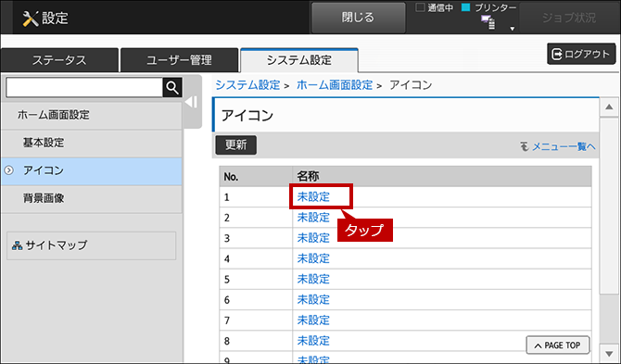Click the search magnifier icon

coord(172,87)
